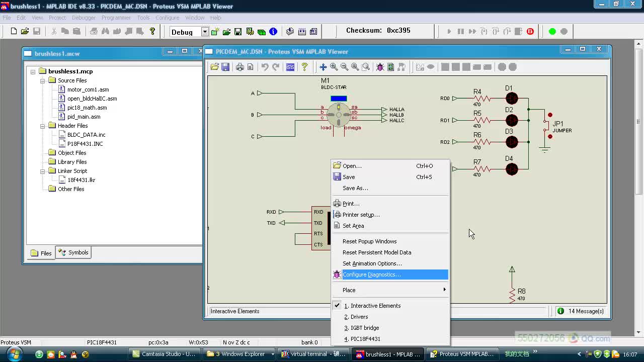The height and width of the screenshot is (362, 644).
Task: Click the ISIS launch icon
Action: click(290, 67)
